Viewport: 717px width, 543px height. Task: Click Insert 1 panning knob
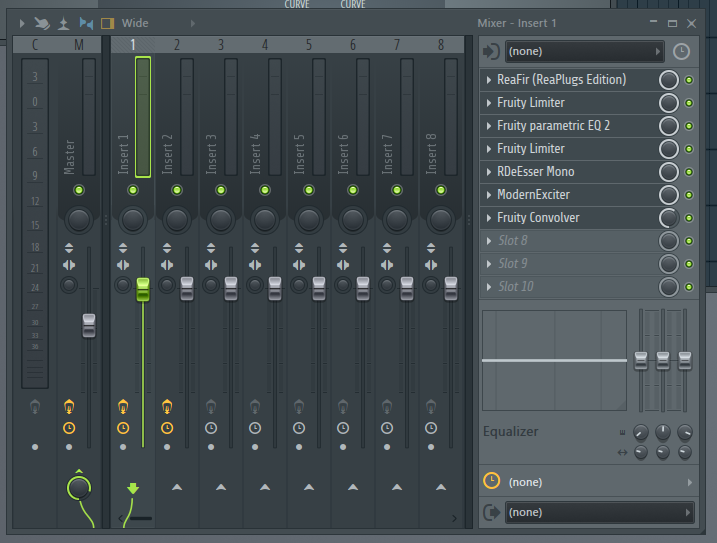[x=133, y=220]
